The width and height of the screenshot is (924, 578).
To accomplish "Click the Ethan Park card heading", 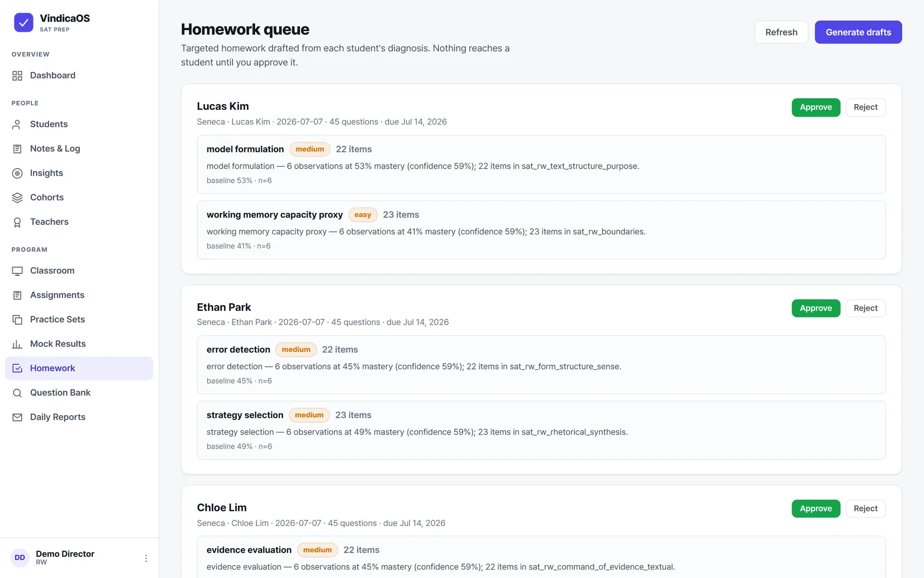I will pos(224,307).
